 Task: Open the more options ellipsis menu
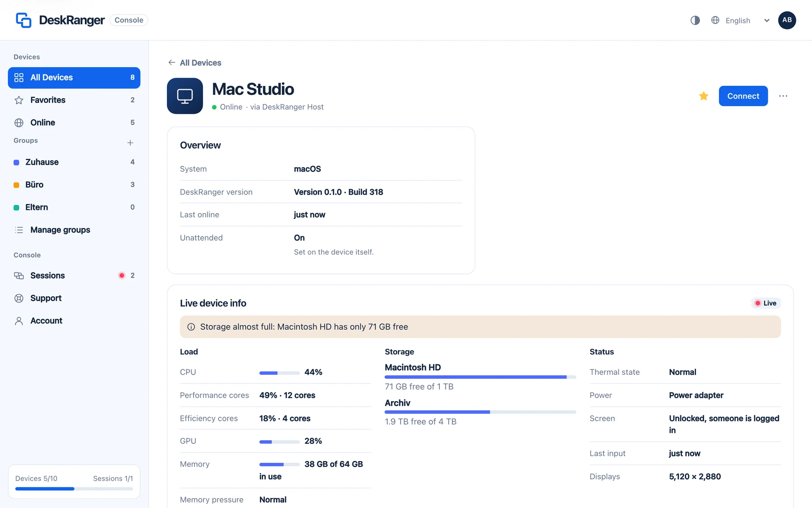point(783,96)
